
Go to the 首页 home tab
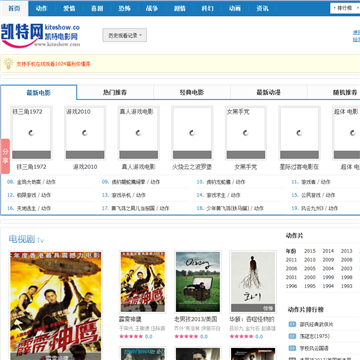(x=14, y=8)
